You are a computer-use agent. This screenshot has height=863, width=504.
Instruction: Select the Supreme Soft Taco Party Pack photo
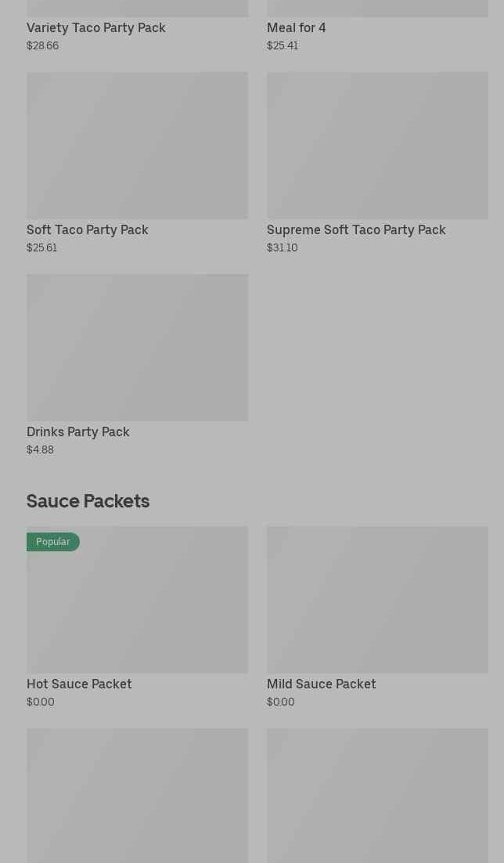point(377,146)
